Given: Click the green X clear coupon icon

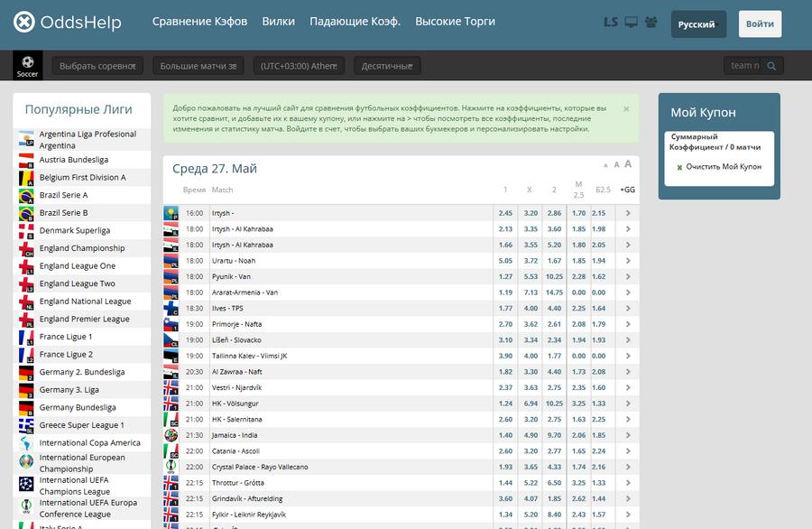Looking at the screenshot, I should tap(679, 167).
